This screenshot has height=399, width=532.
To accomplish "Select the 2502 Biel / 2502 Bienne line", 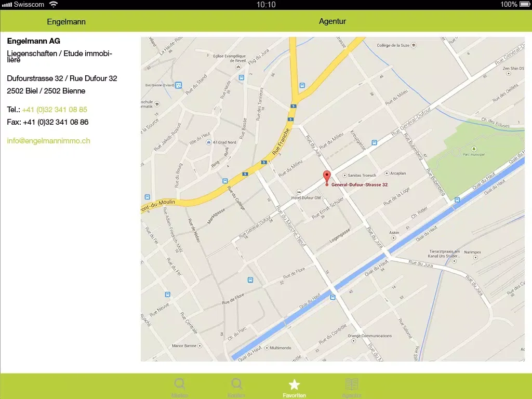I will pos(46,91).
